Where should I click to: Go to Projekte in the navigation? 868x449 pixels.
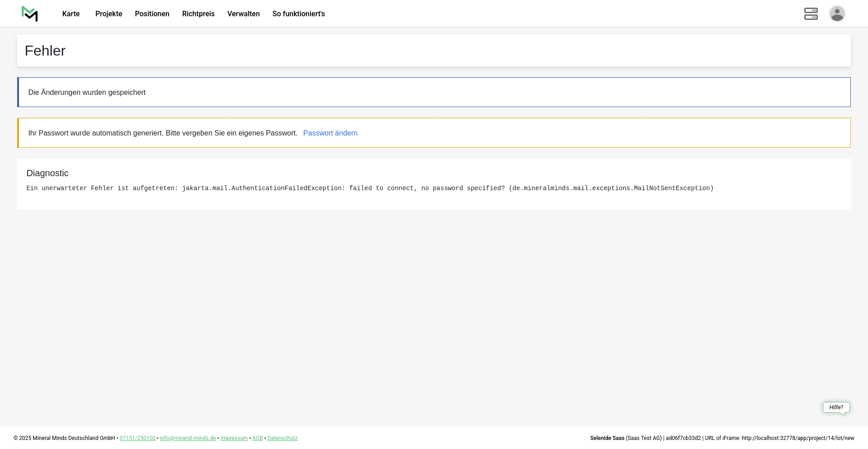(x=108, y=14)
